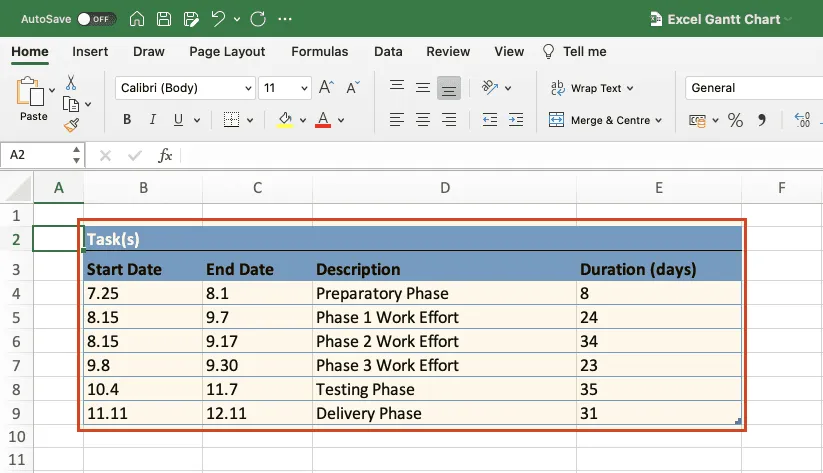Click the Cut scissors icon
This screenshot has width=823, height=473.
pos(71,83)
